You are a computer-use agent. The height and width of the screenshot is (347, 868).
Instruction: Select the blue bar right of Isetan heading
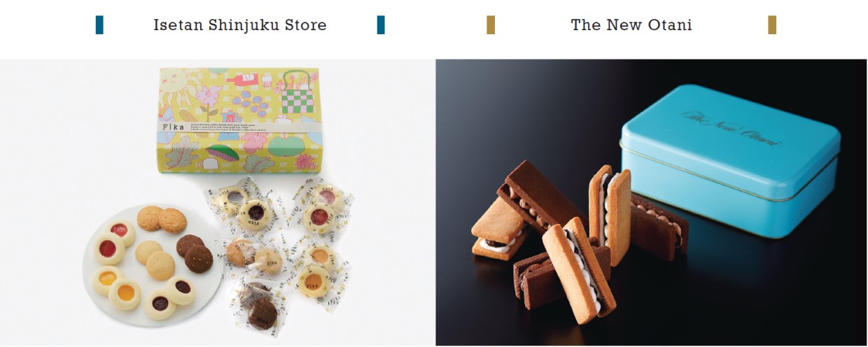[x=381, y=25]
